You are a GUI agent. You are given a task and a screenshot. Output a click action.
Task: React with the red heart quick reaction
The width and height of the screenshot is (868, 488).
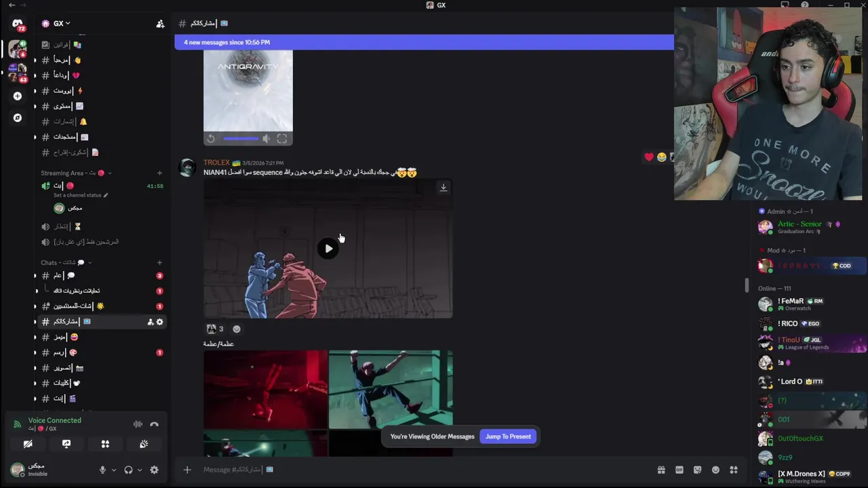(649, 157)
